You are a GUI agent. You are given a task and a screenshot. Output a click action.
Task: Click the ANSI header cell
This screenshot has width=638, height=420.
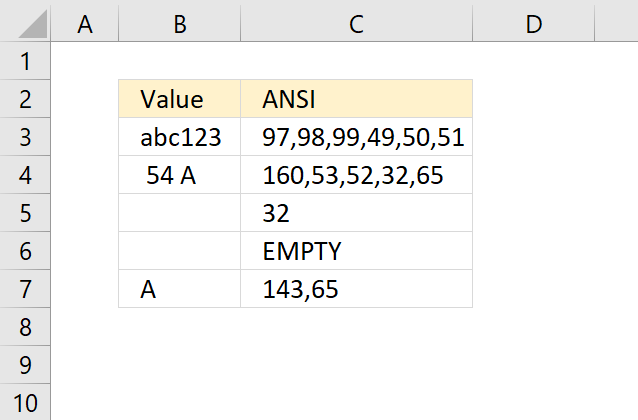coord(356,99)
